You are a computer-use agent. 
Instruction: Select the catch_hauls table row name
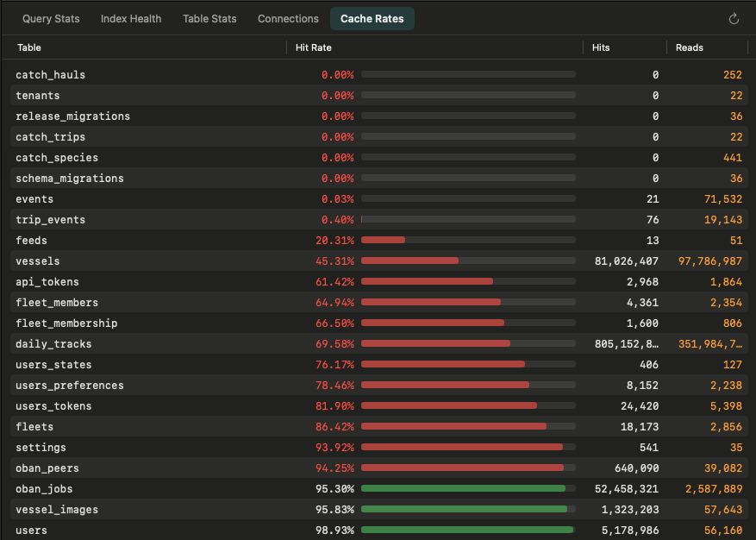[51, 75]
